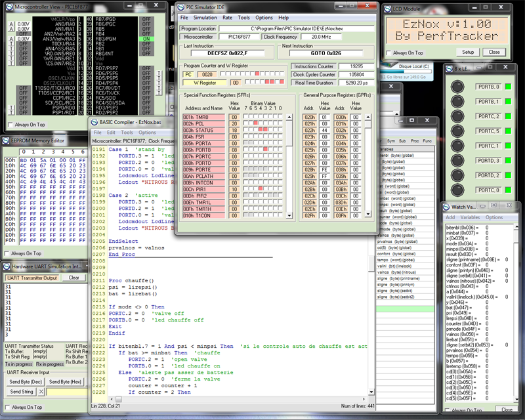This screenshot has height=420, width=525.
Task: Click the X button beside Send String
Action: [x=41, y=392]
